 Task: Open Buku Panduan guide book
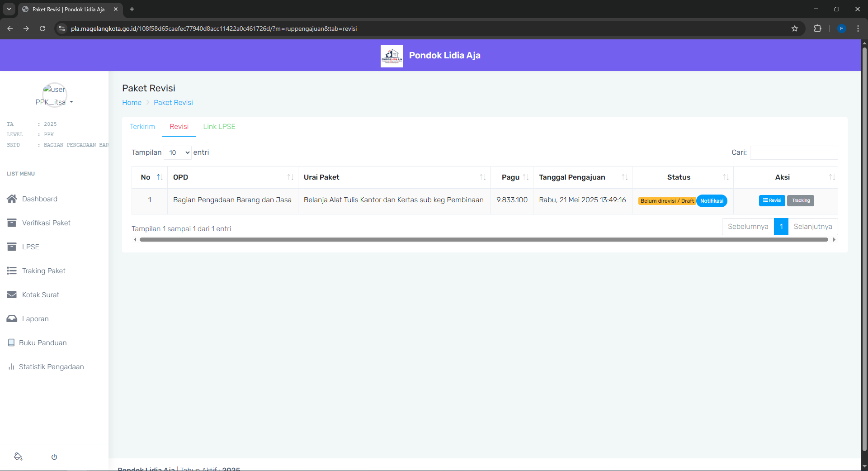[42, 343]
